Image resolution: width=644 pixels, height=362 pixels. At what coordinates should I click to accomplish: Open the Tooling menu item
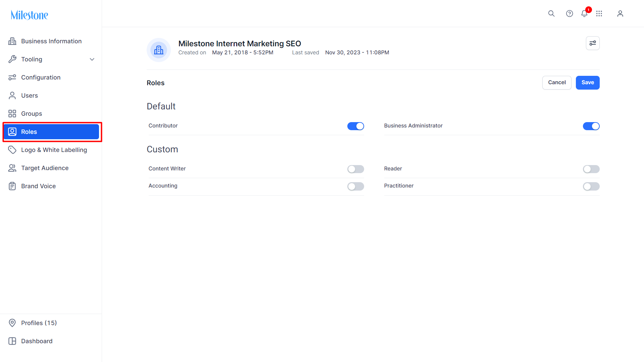51,59
